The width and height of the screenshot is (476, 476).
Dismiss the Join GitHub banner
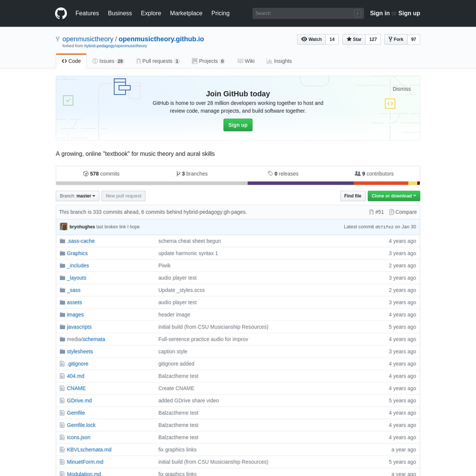[x=402, y=89]
